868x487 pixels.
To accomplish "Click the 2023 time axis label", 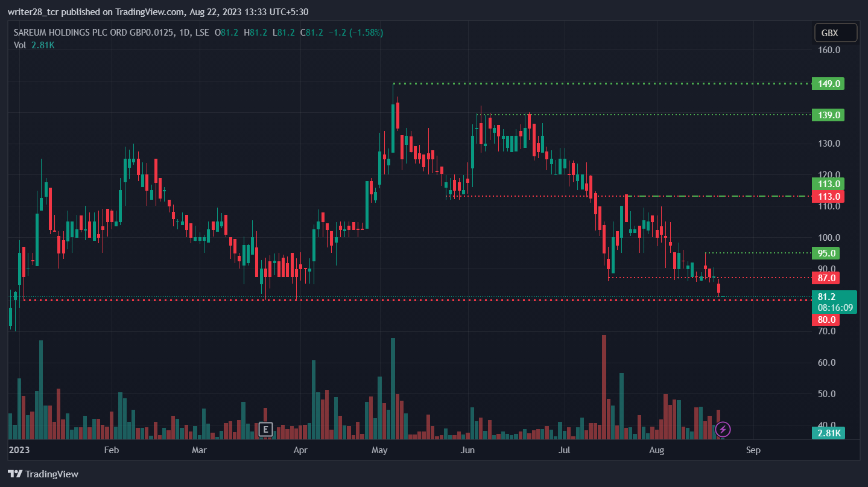I will point(19,450).
